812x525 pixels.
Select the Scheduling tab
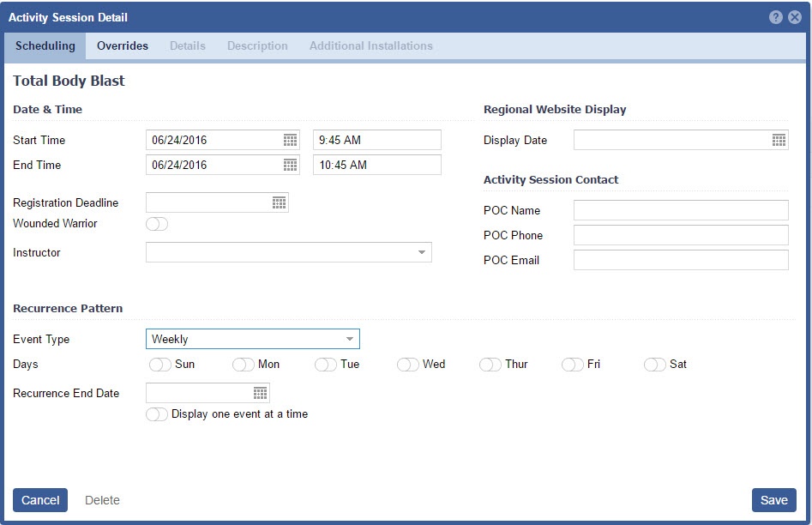(x=45, y=46)
